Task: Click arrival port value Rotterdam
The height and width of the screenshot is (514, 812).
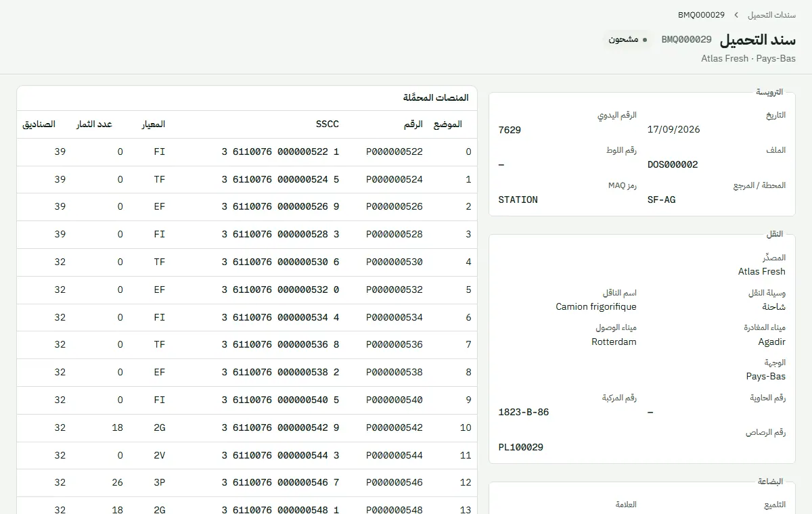Action: (614, 342)
